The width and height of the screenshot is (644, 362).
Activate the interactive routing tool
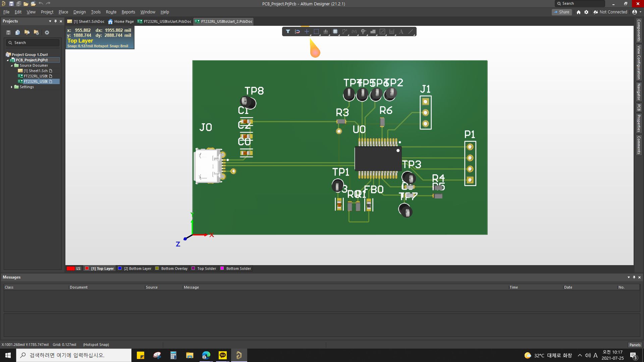click(x=344, y=32)
